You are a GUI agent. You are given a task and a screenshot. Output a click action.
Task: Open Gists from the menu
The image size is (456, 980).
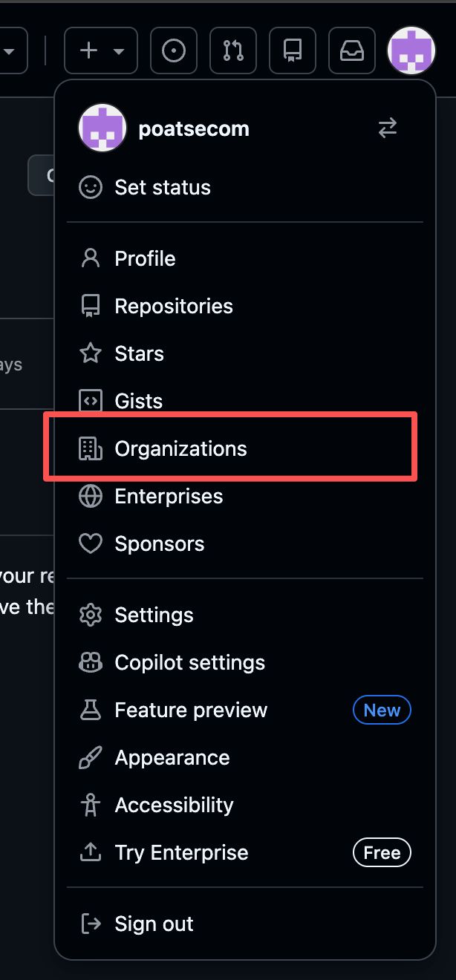(x=138, y=401)
